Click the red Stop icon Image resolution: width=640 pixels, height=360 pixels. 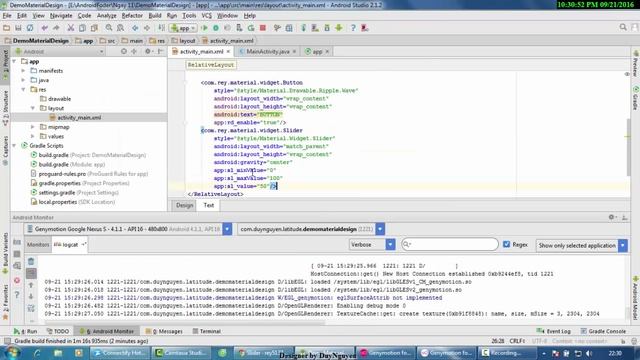pyautogui.click(x=263, y=28)
